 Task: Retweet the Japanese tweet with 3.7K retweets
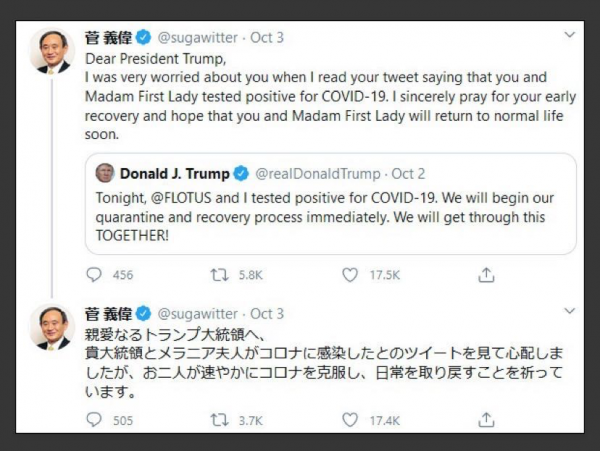(x=221, y=420)
